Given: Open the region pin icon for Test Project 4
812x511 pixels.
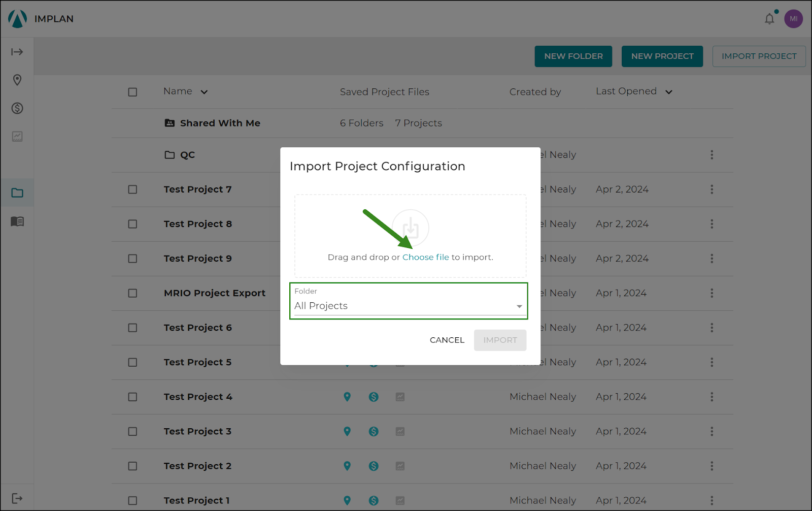Looking at the screenshot, I should (347, 397).
